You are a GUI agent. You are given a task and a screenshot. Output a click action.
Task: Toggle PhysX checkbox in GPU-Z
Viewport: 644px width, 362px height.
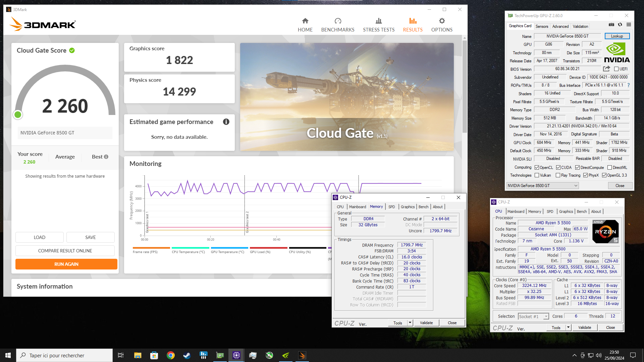pos(585,175)
